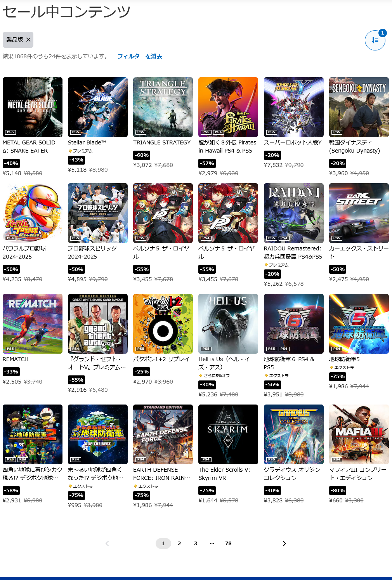392x580 pixels.
Task: Select current page 1 button
Action: [163, 544]
